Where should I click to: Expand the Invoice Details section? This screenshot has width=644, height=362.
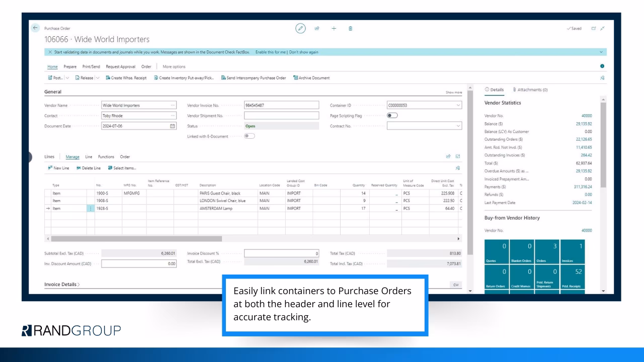(x=62, y=285)
